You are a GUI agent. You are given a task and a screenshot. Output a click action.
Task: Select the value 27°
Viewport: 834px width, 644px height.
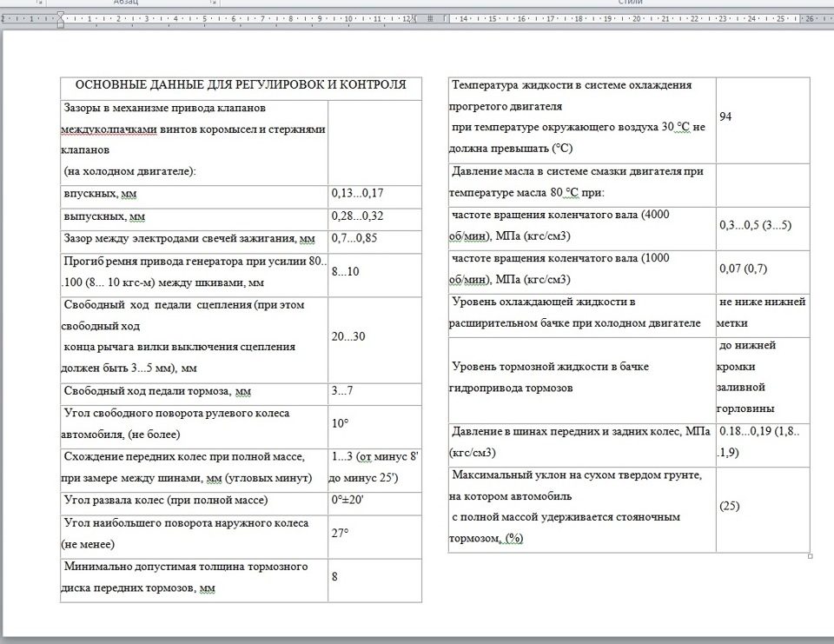click(x=340, y=533)
